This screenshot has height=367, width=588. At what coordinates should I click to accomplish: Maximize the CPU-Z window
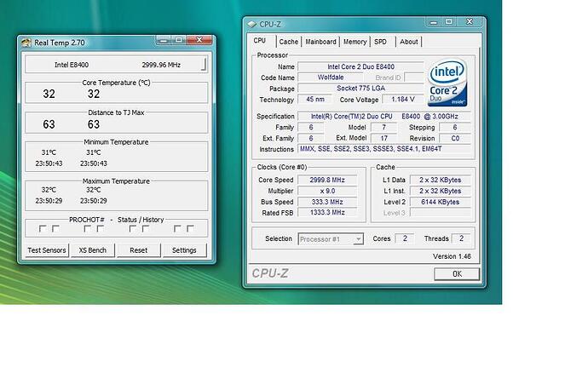449,22
